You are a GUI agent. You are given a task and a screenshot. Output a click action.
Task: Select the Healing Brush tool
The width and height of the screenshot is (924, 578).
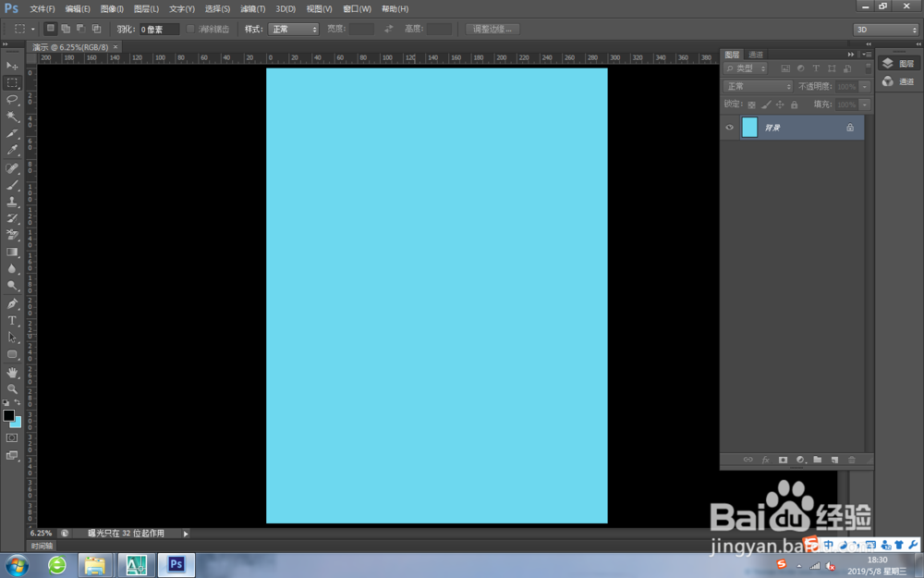tap(12, 168)
